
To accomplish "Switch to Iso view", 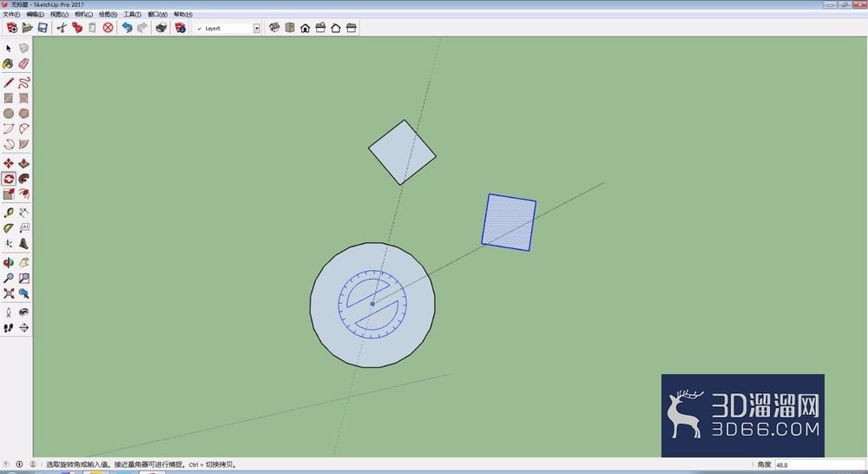I will click(x=274, y=28).
